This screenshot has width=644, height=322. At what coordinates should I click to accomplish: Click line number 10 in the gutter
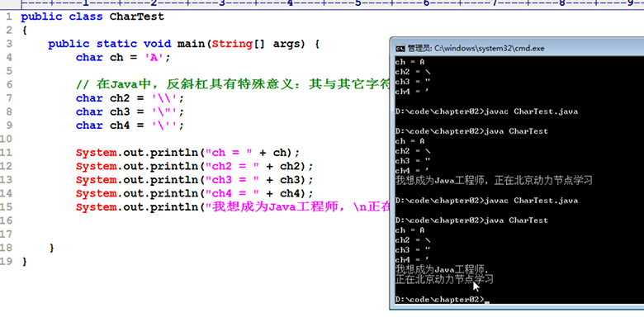point(6,139)
